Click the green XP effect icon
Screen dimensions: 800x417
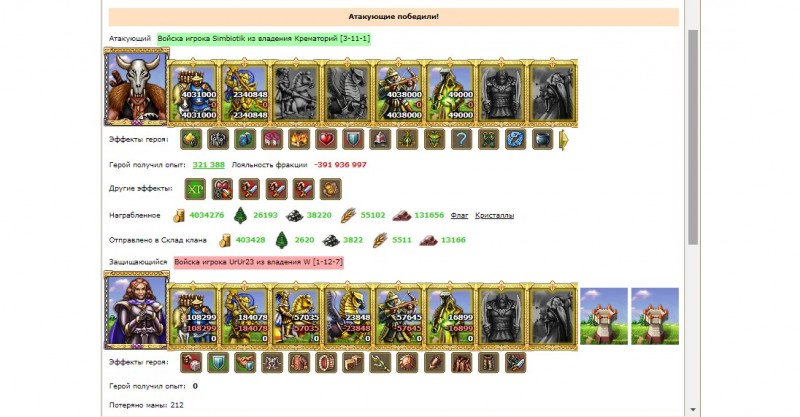tap(195, 189)
